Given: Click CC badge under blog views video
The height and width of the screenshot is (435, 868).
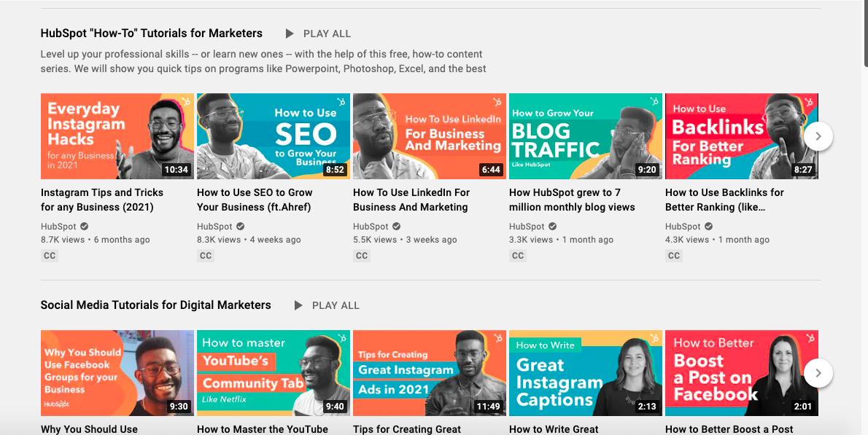Looking at the screenshot, I should point(518,256).
